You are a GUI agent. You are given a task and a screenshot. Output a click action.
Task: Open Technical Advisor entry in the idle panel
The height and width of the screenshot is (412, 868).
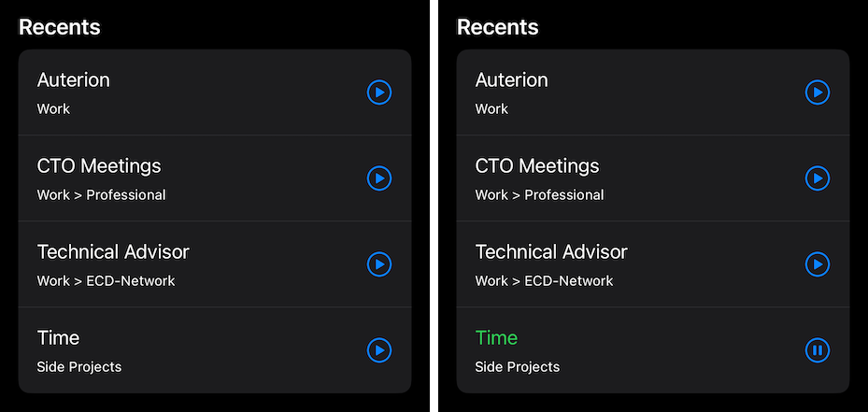215,264
